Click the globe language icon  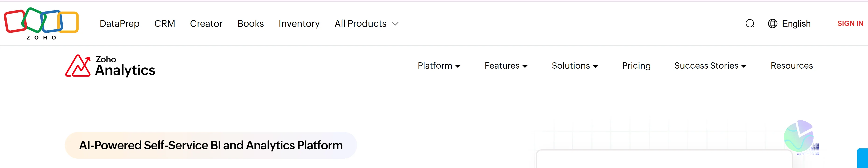772,24
